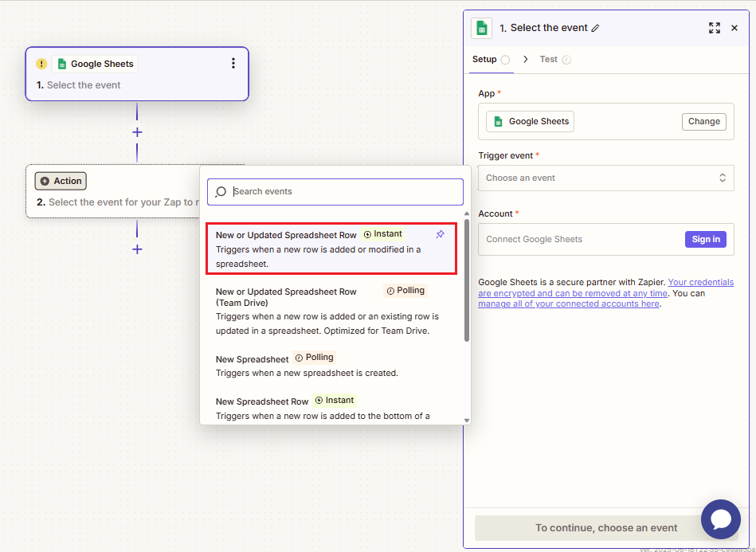Add a step with plus below Google Sheets trigger

[x=137, y=132]
